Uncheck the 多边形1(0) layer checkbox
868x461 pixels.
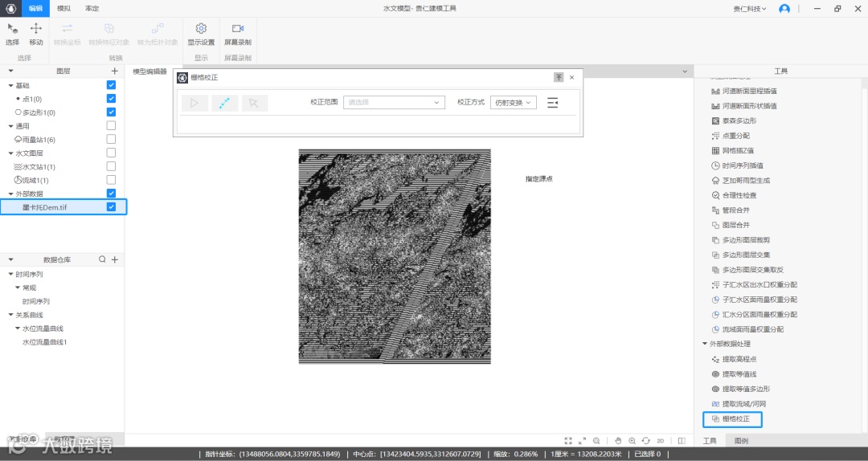point(111,112)
